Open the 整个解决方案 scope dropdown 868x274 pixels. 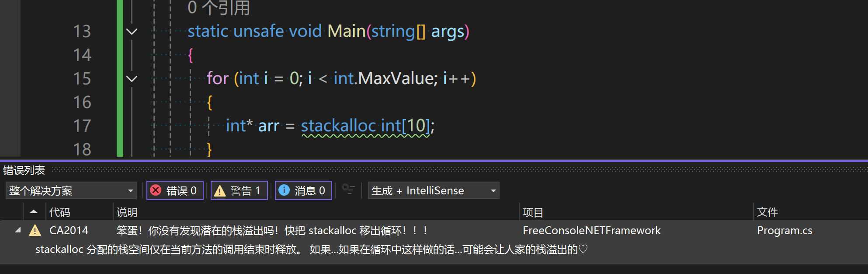pyautogui.click(x=71, y=191)
